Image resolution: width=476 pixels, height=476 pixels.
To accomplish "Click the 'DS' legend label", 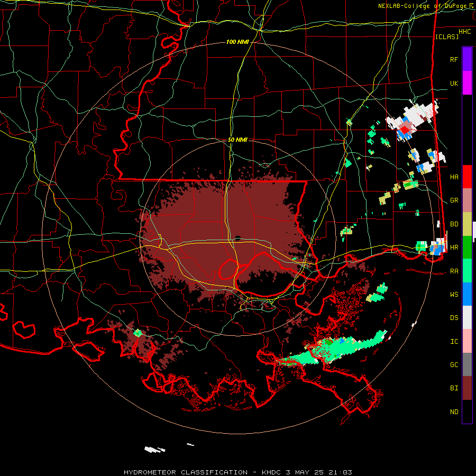I will click(x=454, y=318).
